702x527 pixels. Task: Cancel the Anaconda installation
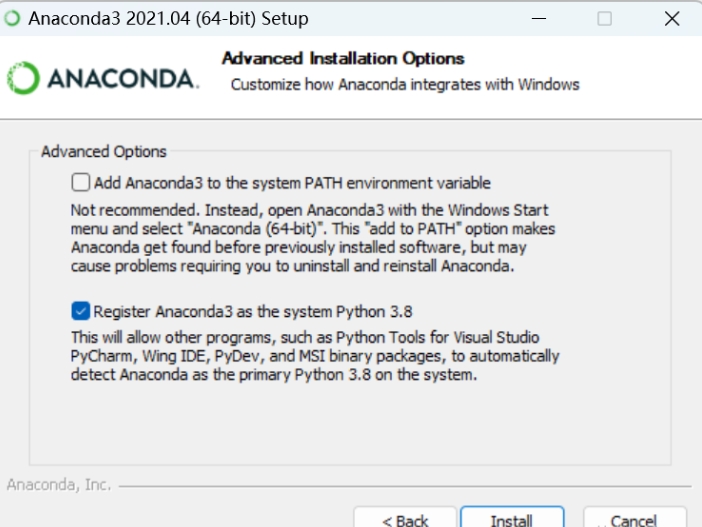click(633, 519)
